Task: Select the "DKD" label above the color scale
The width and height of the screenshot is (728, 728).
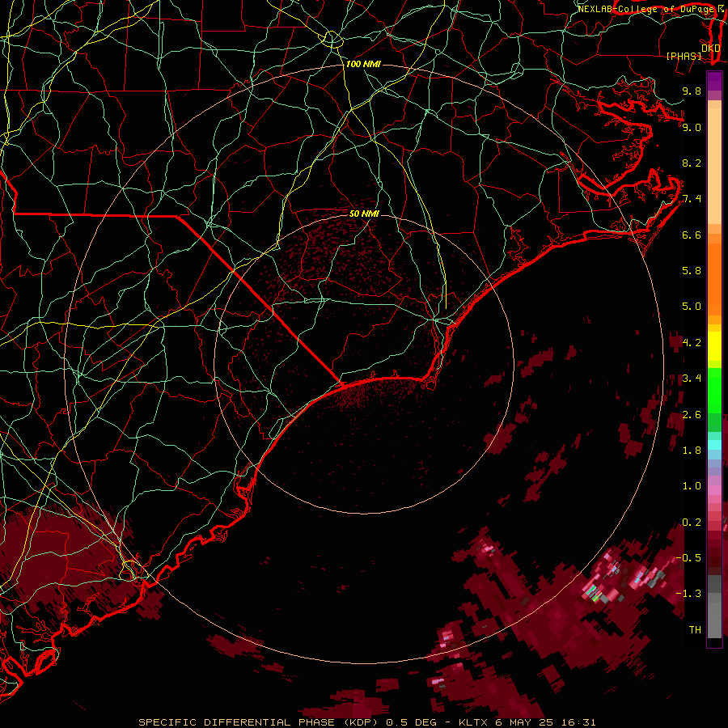Action: [x=711, y=49]
